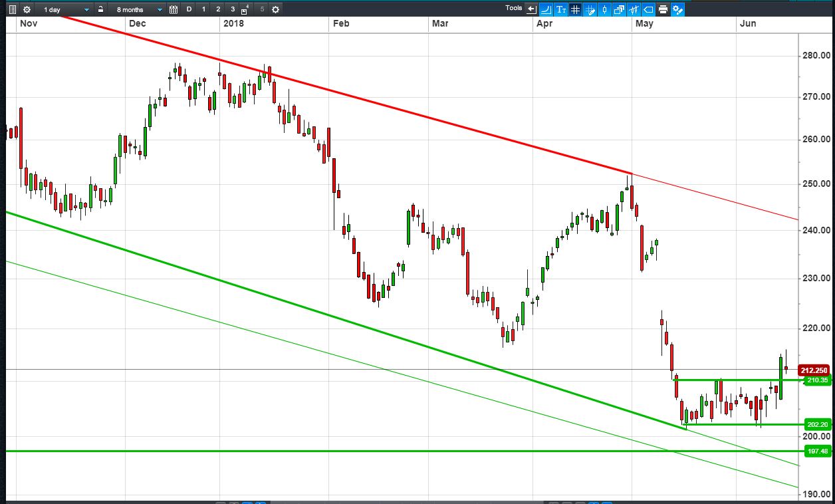Click the Mar label on time axis
The height and width of the screenshot is (504, 835).
click(x=440, y=24)
